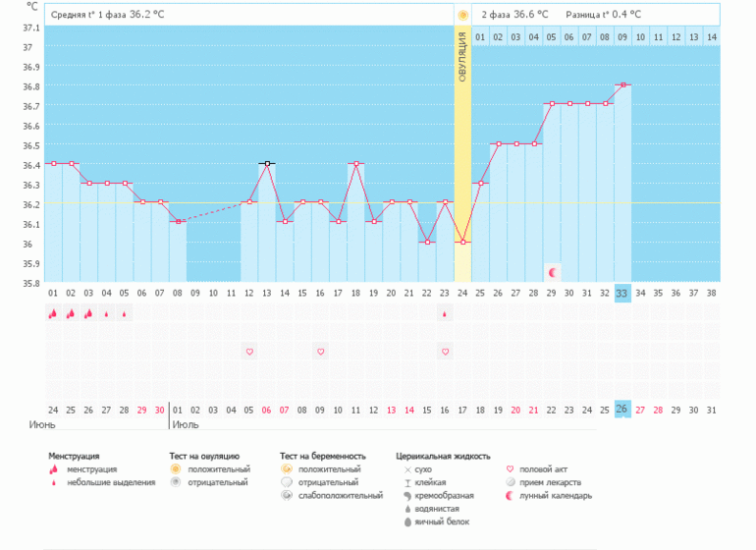The image size is (756, 550).
Task: Click positive ovulation test legend icon
Action: pyautogui.click(x=176, y=469)
